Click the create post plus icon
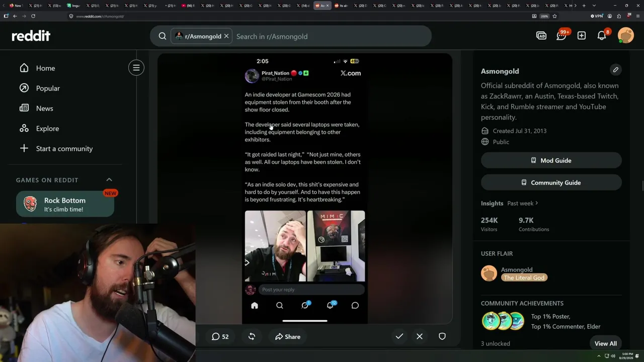 click(x=582, y=36)
